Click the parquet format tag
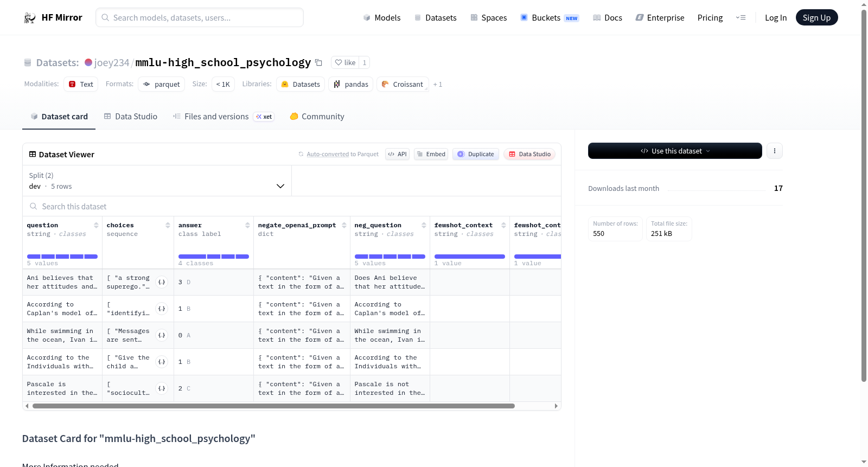 (162, 84)
